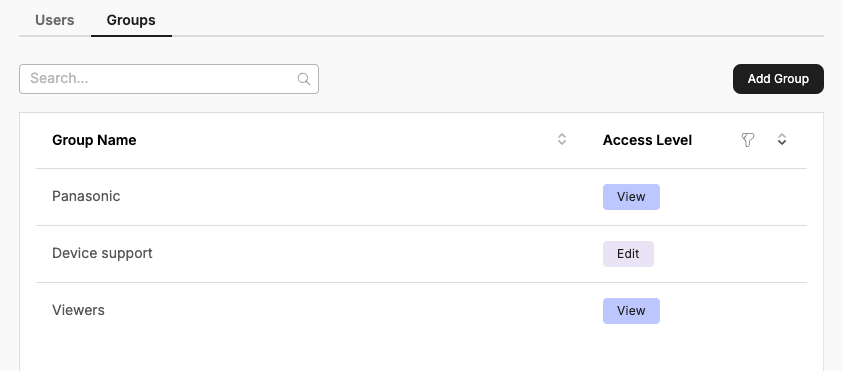Select the Groups tab
The height and width of the screenshot is (371, 842).
[x=131, y=20]
